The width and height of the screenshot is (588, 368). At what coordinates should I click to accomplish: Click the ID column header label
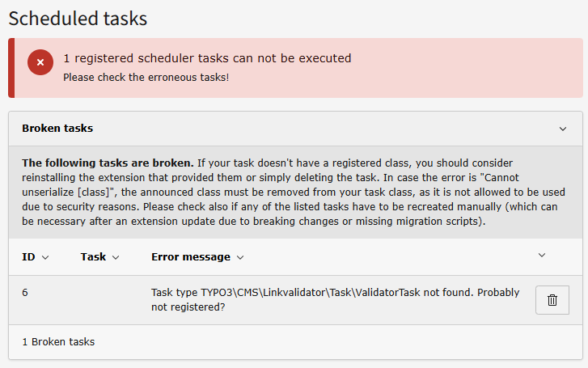[x=28, y=257]
